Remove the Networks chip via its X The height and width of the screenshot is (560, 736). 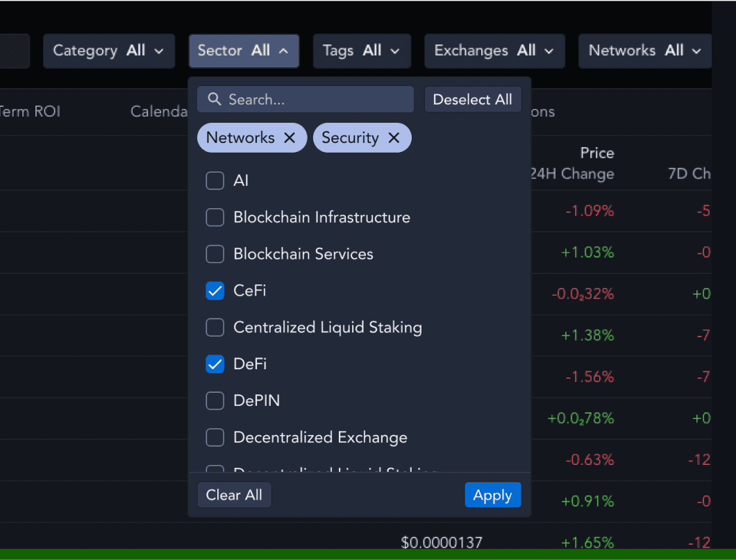(x=290, y=138)
